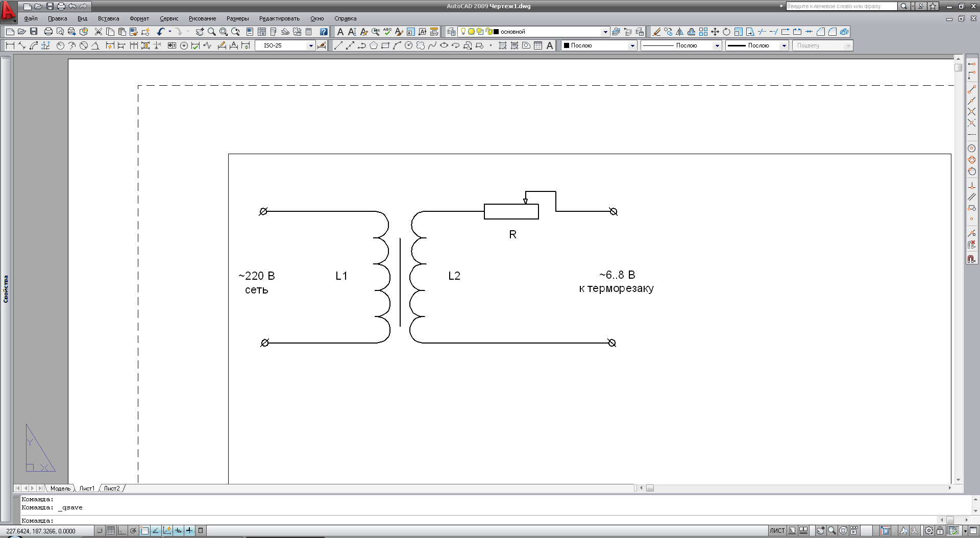The height and width of the screenshot is (538, 980).
Task: Click the Paste clipboard icon
Action: [x=122, y=32]
